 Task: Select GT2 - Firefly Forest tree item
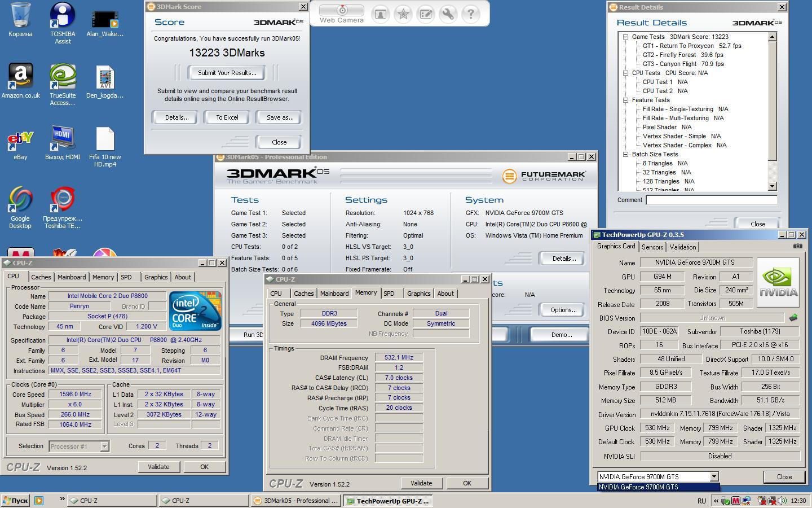[x=683, y=55]
